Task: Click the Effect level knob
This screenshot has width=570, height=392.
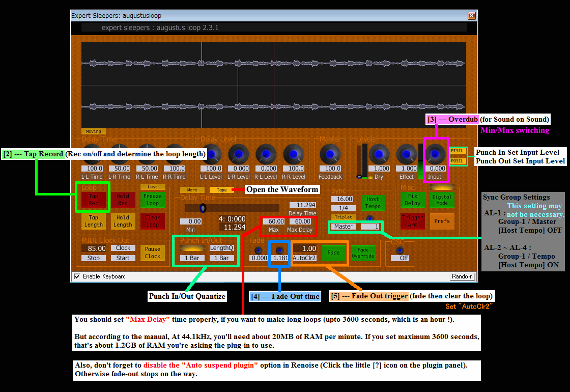Action: coord(407,154)
